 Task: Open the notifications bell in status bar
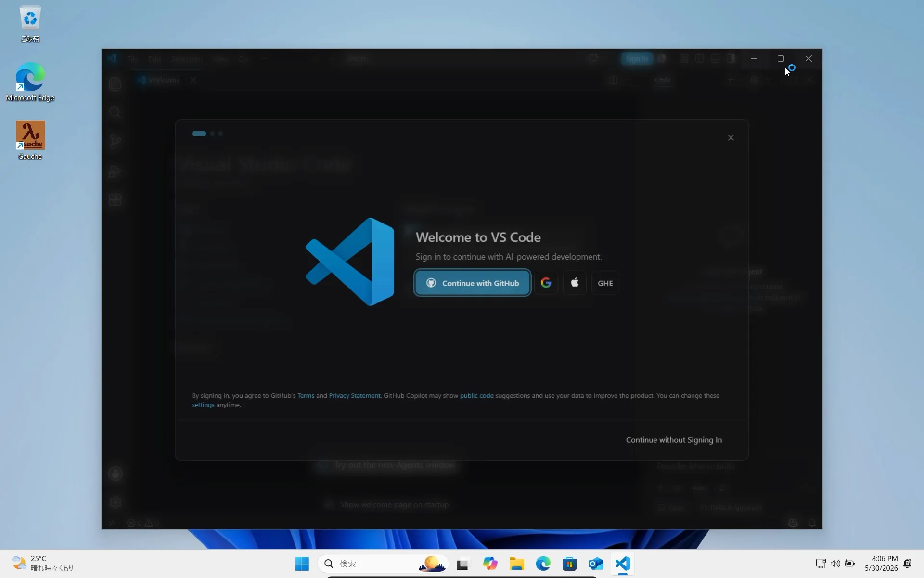tap(812, 523)
